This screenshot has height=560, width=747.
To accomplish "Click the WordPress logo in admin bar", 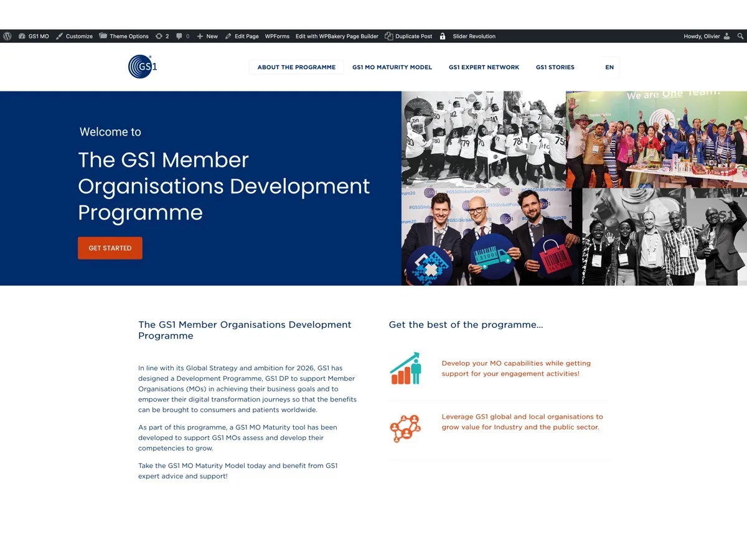I will coord(7,36).
